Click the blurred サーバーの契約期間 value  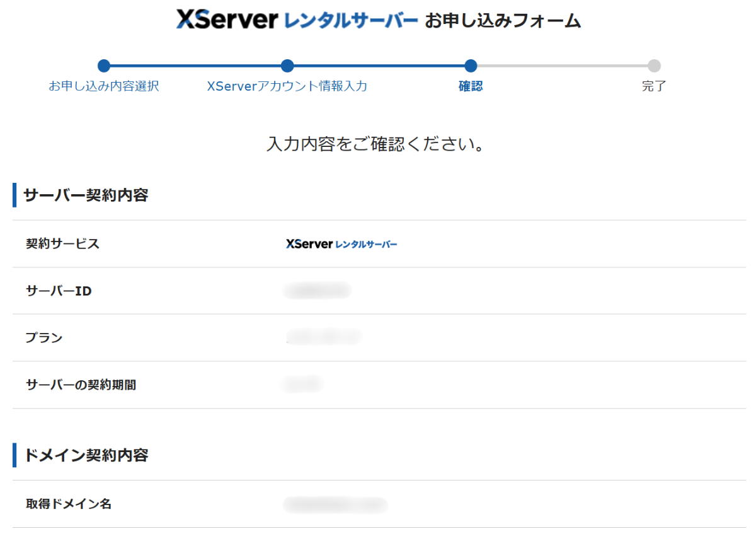point(302,384)
